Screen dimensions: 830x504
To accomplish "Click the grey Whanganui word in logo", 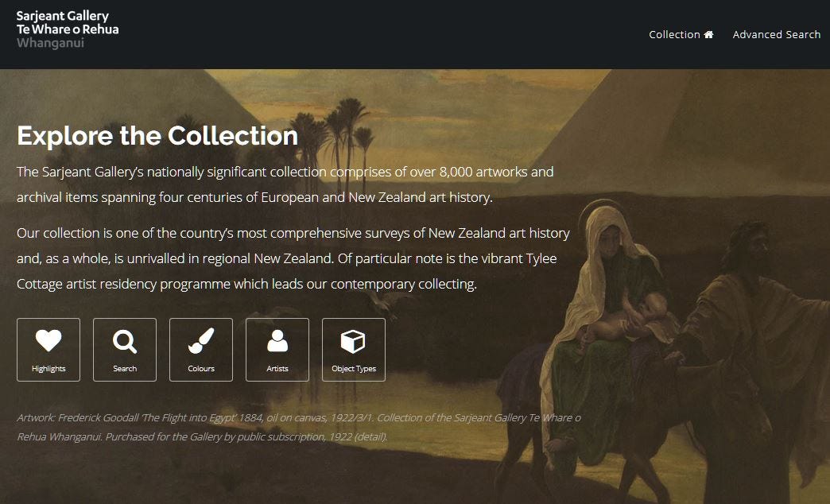I will (50, 44).
